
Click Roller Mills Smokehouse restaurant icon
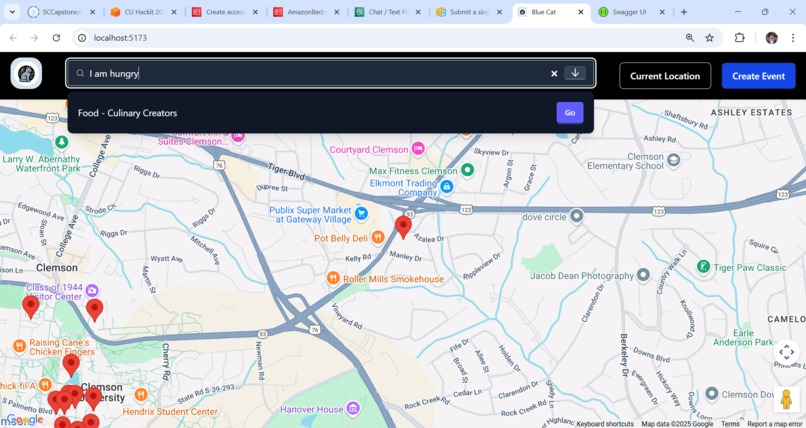pos(333,278)
